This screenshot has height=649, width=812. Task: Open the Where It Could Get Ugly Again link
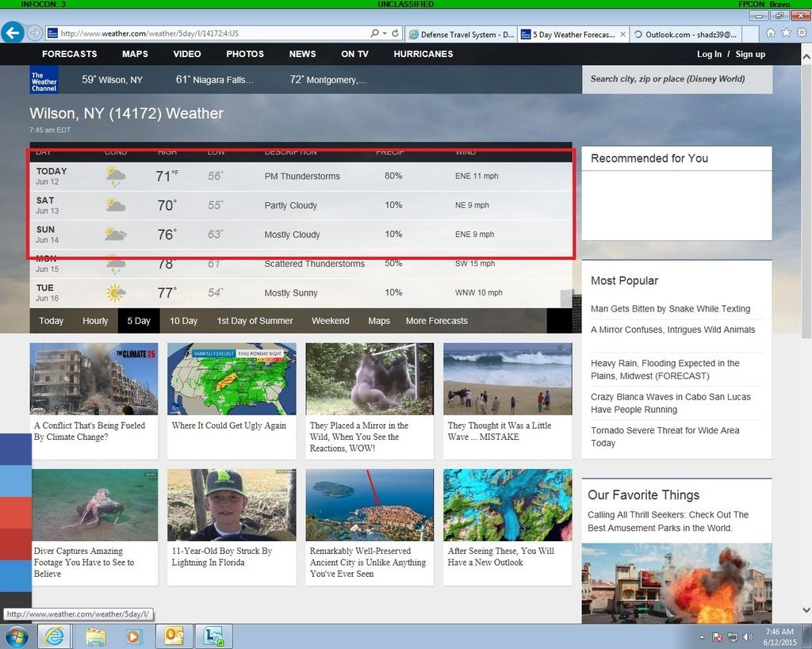tap(229, 426)
